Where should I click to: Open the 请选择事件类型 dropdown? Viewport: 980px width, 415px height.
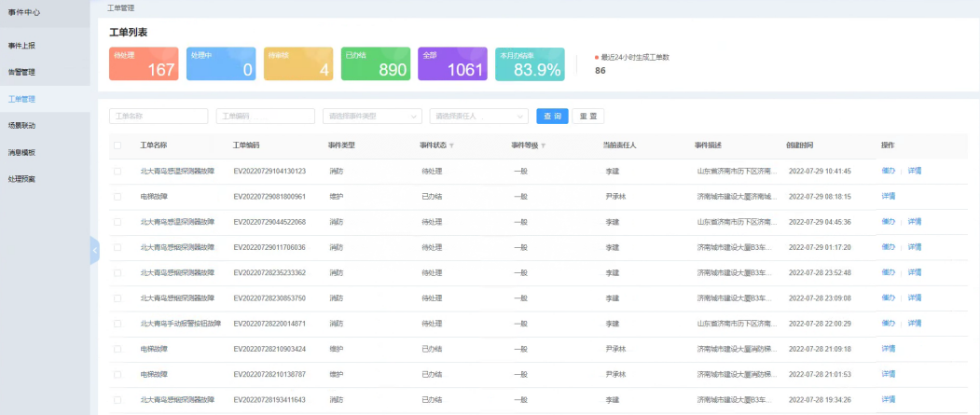371,117
